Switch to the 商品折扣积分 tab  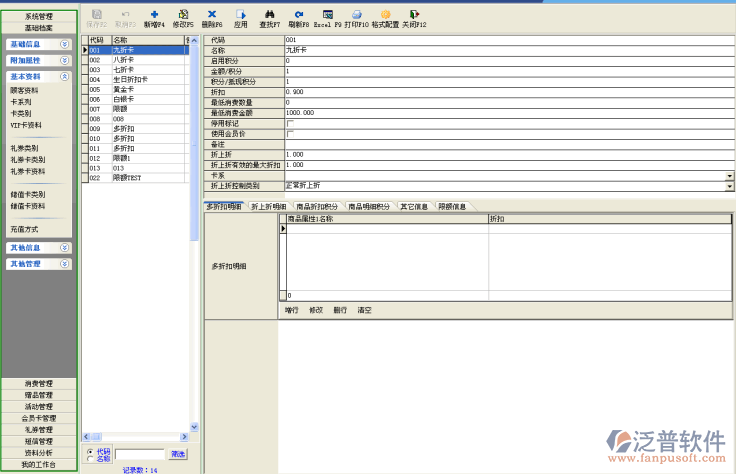316,207
